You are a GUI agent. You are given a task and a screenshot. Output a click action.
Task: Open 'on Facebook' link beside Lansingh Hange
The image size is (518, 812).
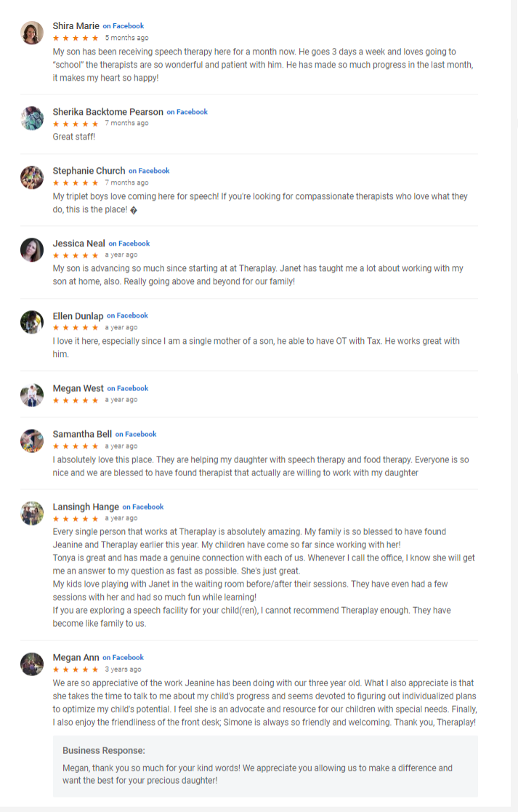click(x=143, y=507)
